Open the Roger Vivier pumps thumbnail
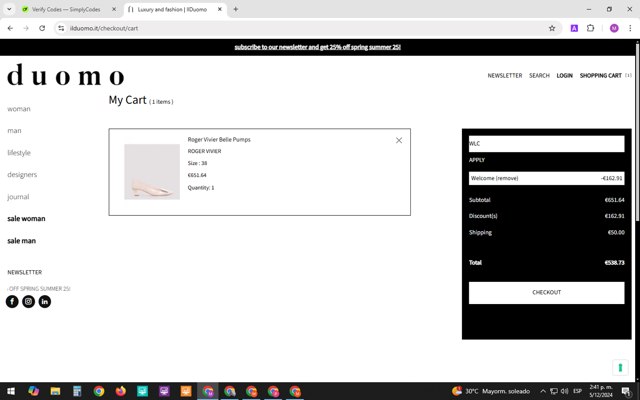 click(x=152, y=172)
